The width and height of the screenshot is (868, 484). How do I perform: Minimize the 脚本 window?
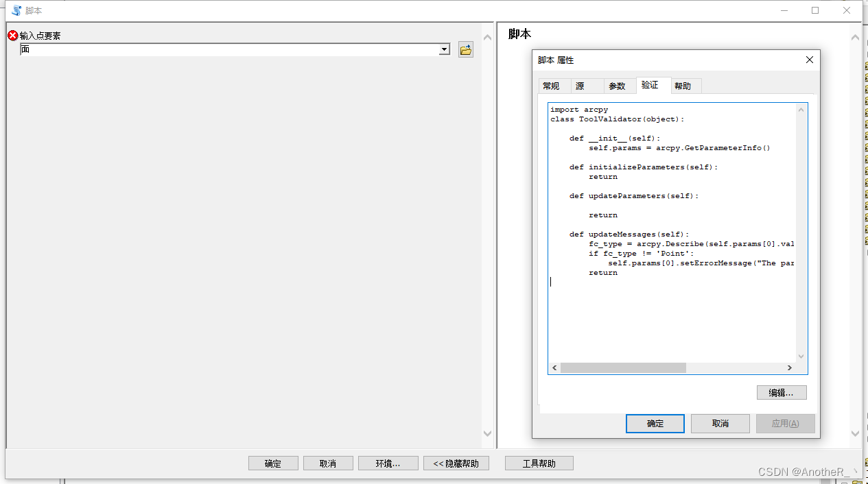[x=784, y=10]
